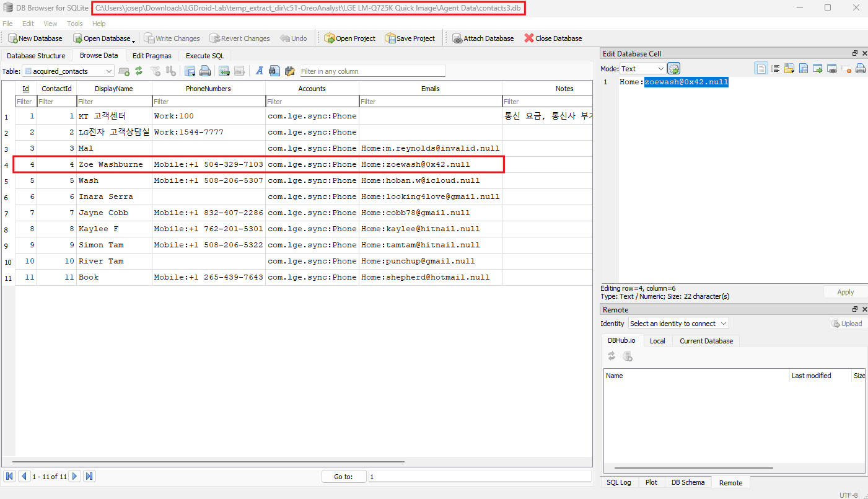Switch to the Execute SQL tab
This screenshot has height=499, width=868.
pyautogui.click(x=204, y=56)
